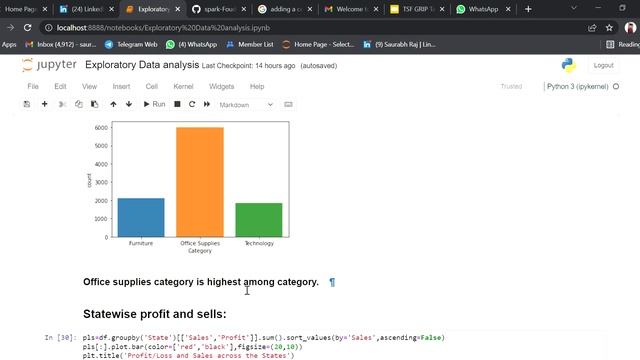Open the Insert menu

[x=121, y=87]
